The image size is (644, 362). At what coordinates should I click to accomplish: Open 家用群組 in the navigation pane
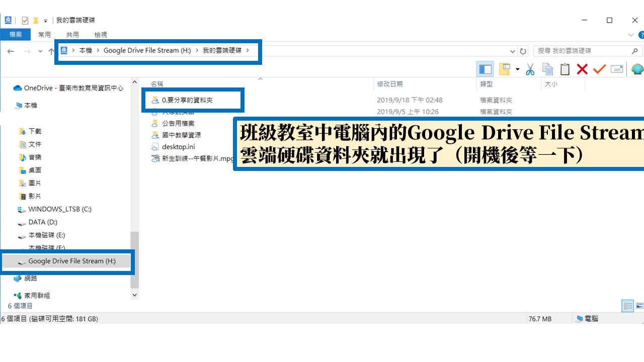pyautogui.click(x=32, y=296)
